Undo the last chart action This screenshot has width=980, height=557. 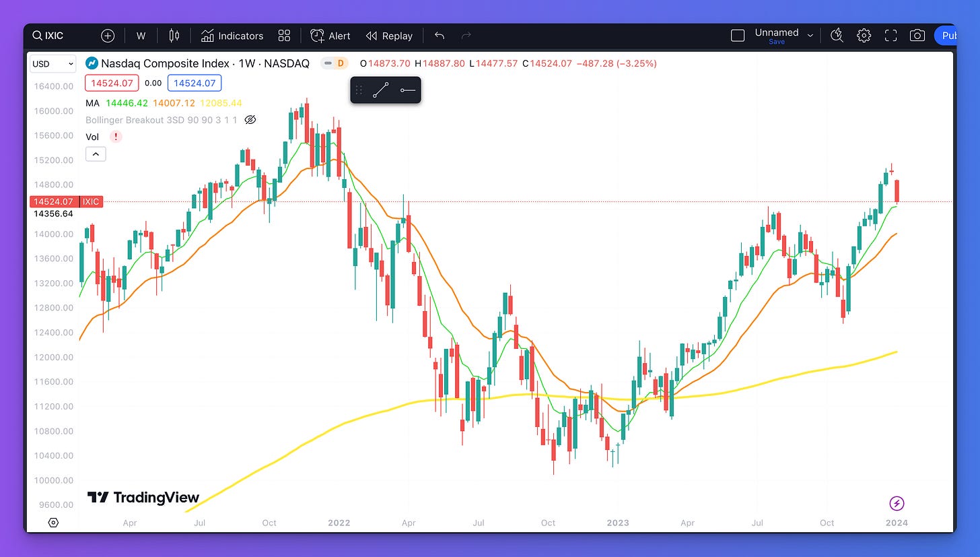click(x=440, y=36)
